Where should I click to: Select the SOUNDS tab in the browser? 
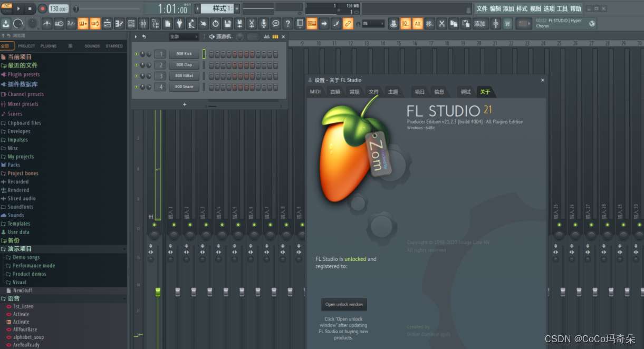click(92, 46)
